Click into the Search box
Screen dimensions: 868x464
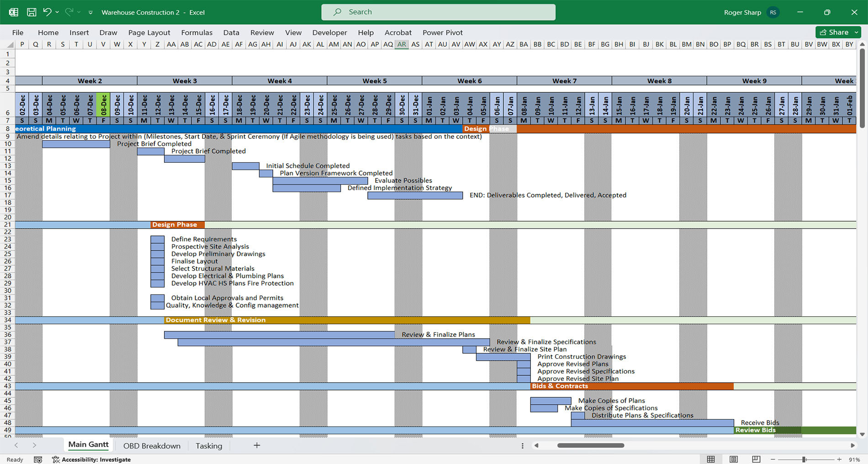point(439,12)
